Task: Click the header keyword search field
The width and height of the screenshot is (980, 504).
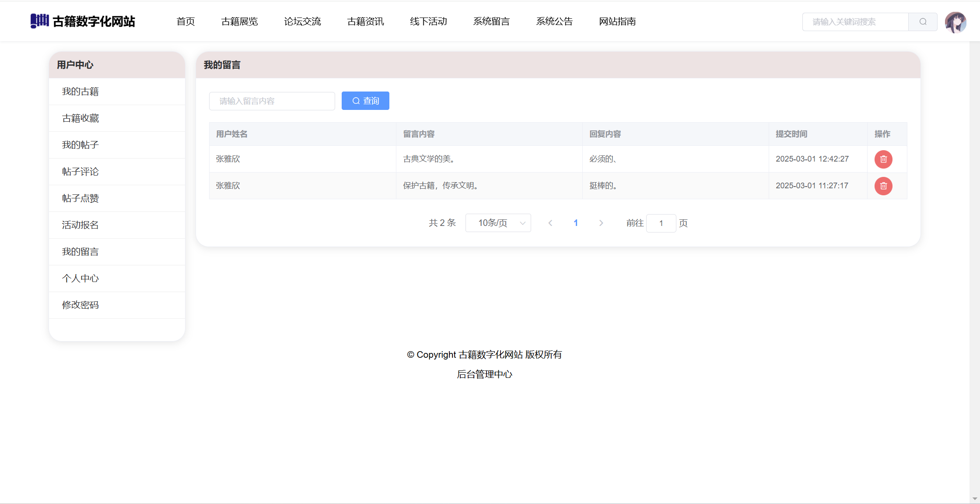Action: [x=855, y=22]
